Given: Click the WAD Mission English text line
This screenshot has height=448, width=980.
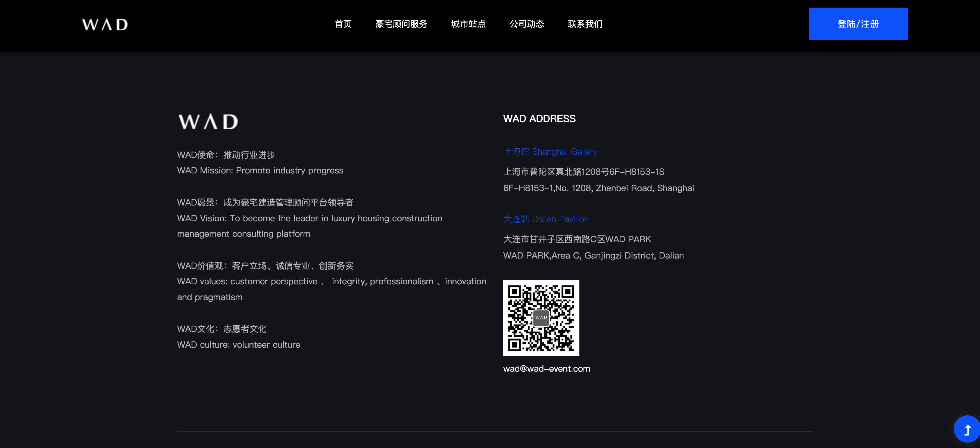Looking at the screenshot, I should point(260,170).
